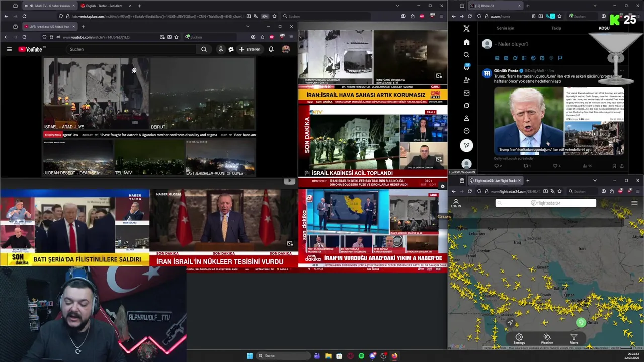List all tabs in Multi TV window
Viewport: 644px width, 362px height.
(x=397, y=6)
